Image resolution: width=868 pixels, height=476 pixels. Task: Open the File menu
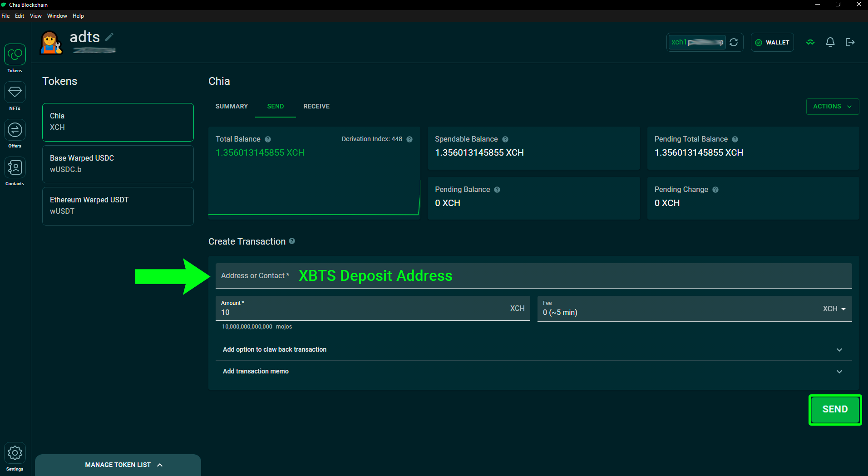coord(5,16)
